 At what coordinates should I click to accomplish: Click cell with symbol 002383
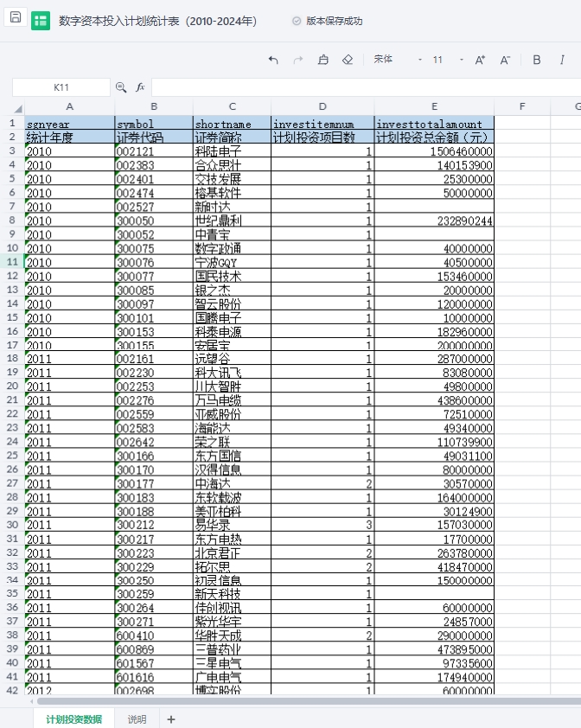pyautogui.click(x=154, y=165)
